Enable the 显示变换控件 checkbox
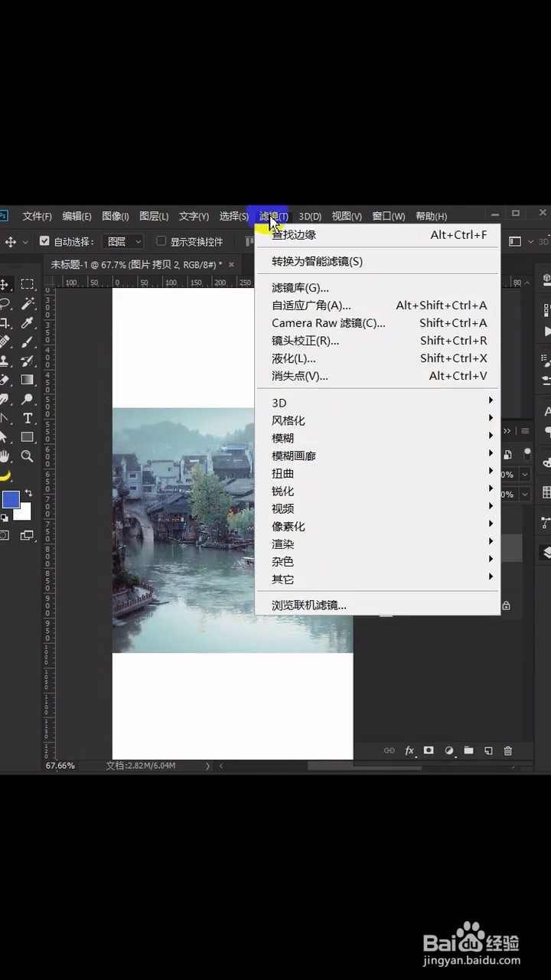This screenshot has height=980, width=551. pos(161,241)
